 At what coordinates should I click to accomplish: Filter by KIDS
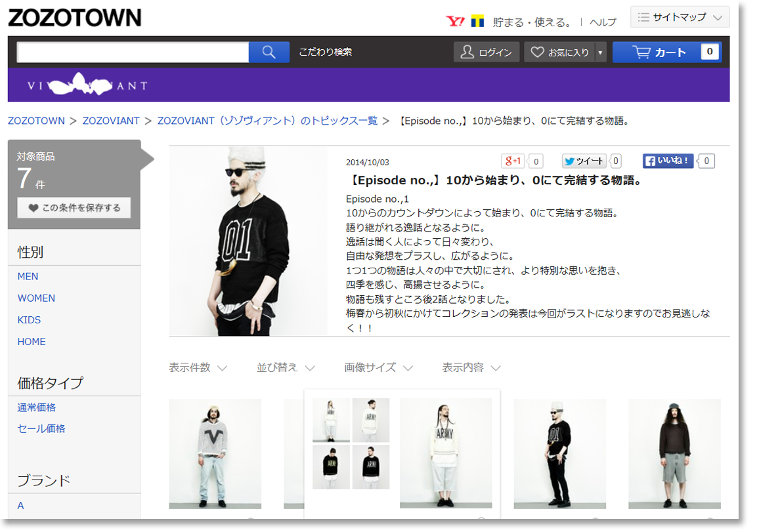29,320
